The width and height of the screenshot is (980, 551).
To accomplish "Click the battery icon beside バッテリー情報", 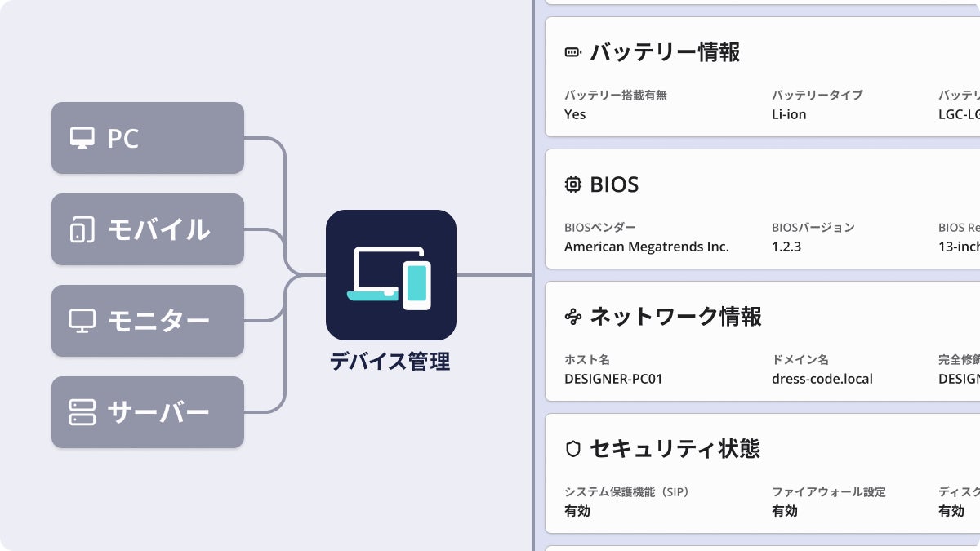I will [x=573, y=52].
